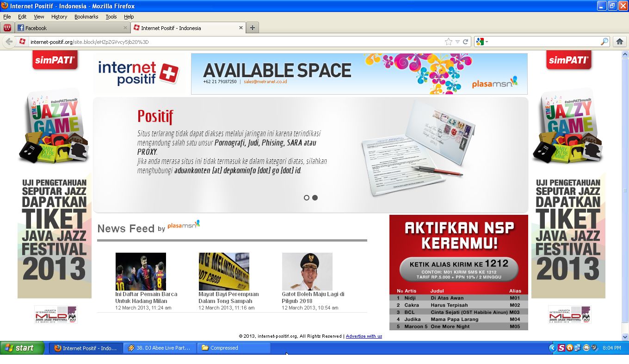Select the first slider dot indicator

[306, 198]
